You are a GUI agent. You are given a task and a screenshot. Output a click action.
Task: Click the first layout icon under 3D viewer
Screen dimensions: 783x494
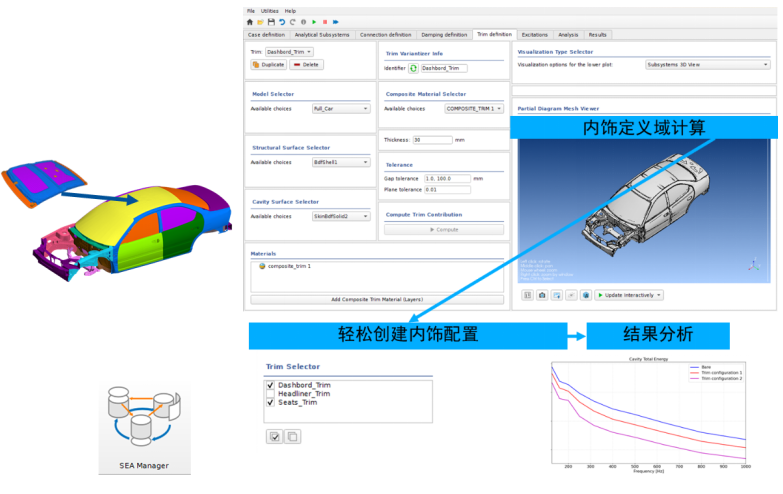click(527, 295)
